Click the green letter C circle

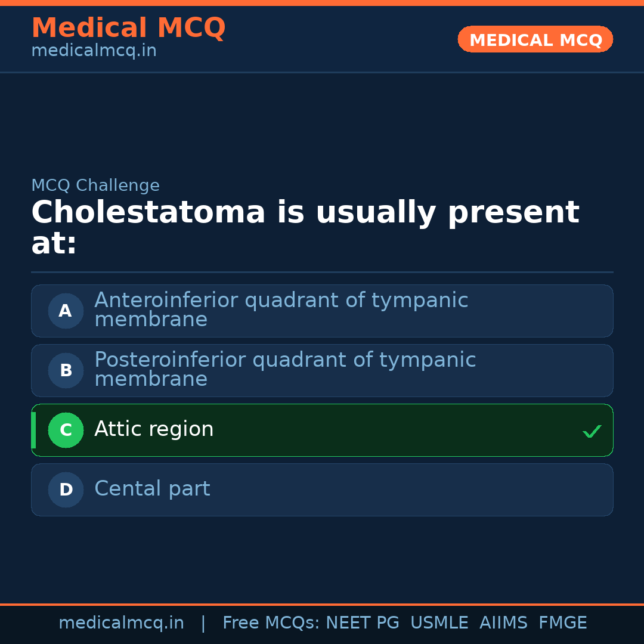coord(66,430)
